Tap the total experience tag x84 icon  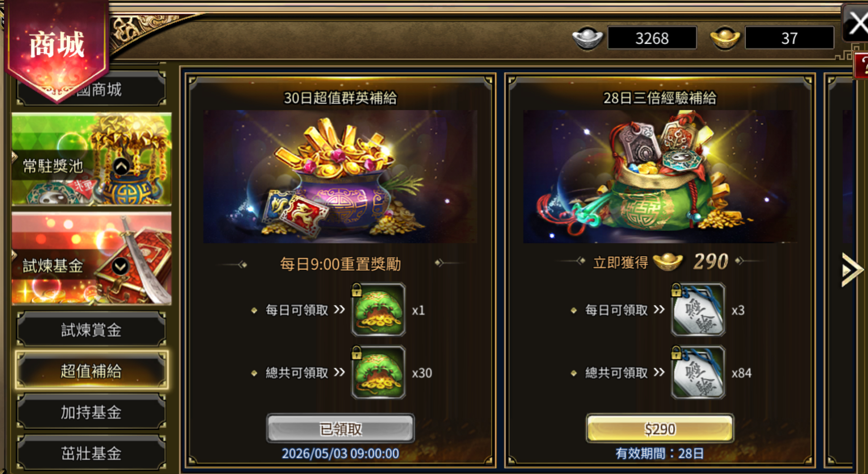pos(698,373)
